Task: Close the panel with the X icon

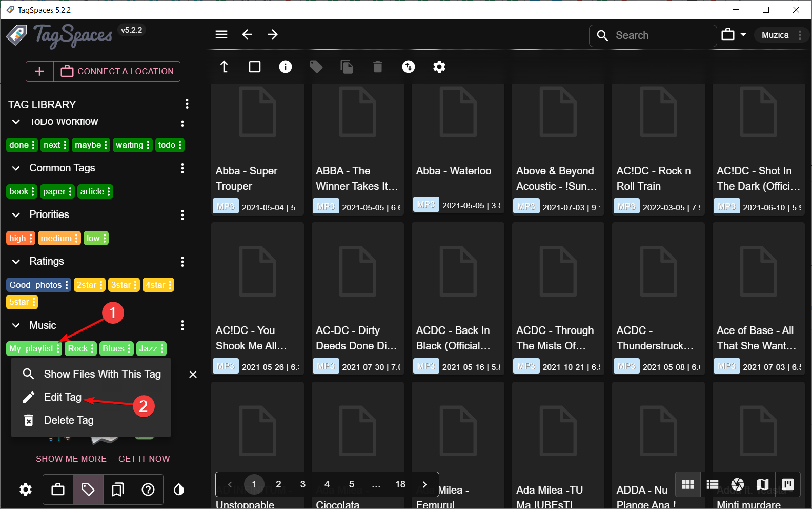Action: 193,375
